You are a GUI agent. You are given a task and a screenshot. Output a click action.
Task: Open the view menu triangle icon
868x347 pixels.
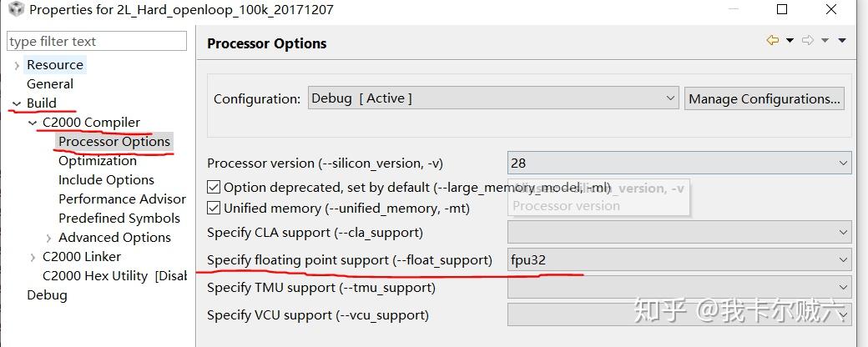point(842,41)
